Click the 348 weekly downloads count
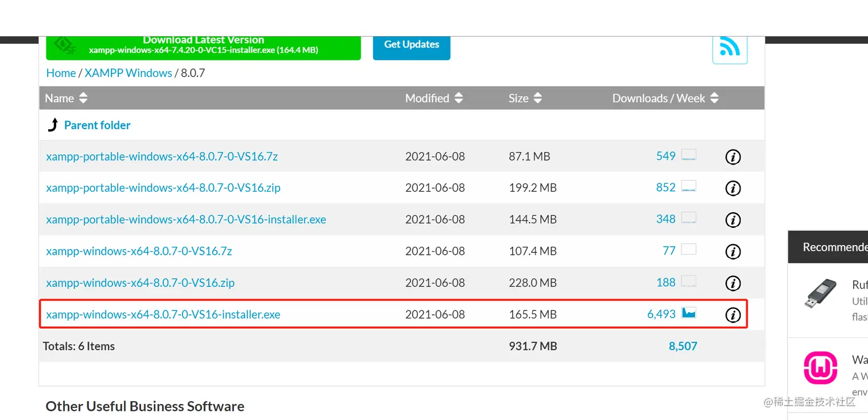 click(666, 219)
